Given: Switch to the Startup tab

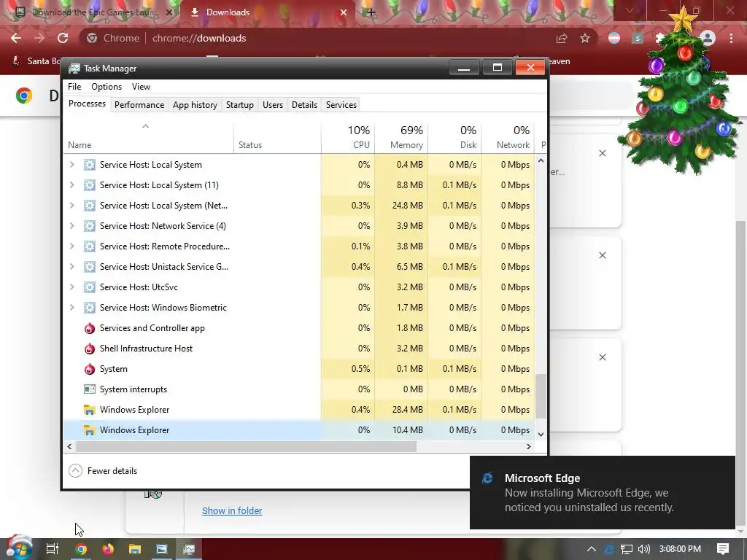Looking at the screenshot, I should 239,105.
